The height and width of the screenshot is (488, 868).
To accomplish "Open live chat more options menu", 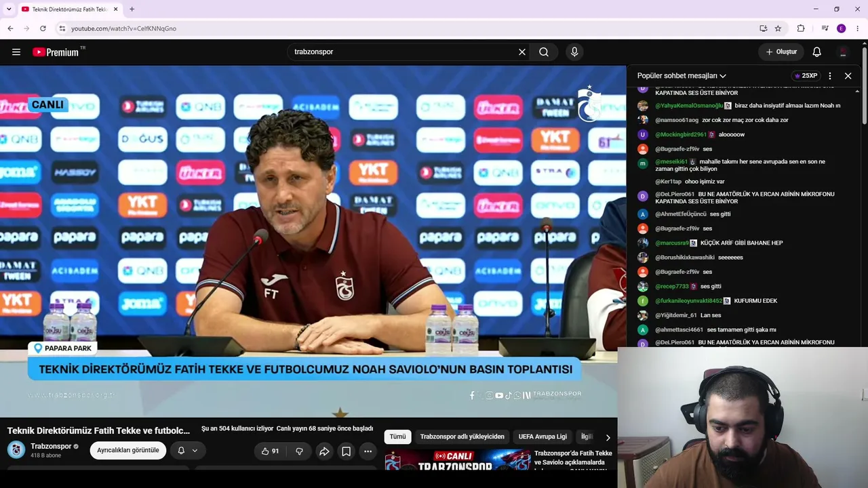I will coord(830,76).
